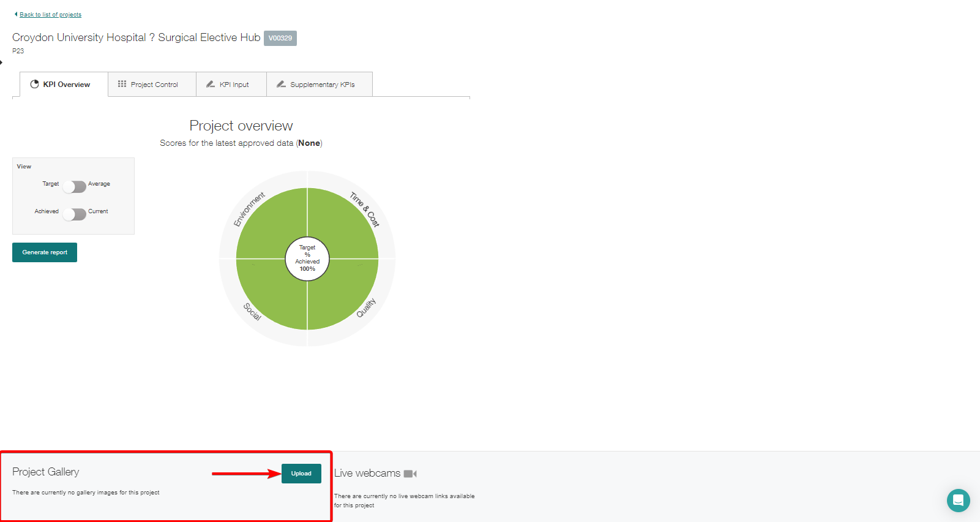Open the Supplementary KPIs tab

click(320, 85)
